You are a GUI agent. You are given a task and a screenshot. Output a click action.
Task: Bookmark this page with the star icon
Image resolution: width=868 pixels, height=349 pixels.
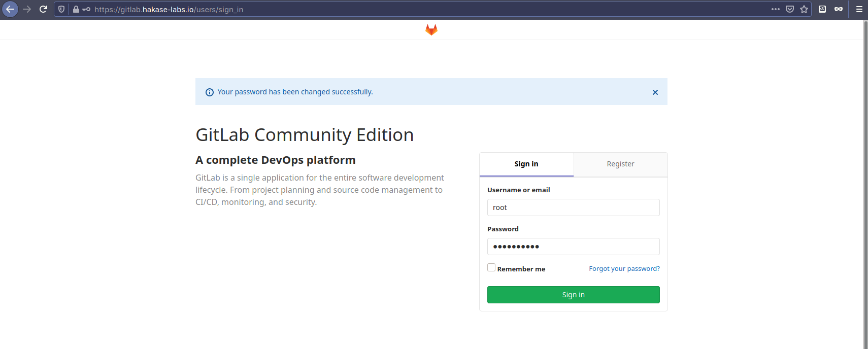804,9
